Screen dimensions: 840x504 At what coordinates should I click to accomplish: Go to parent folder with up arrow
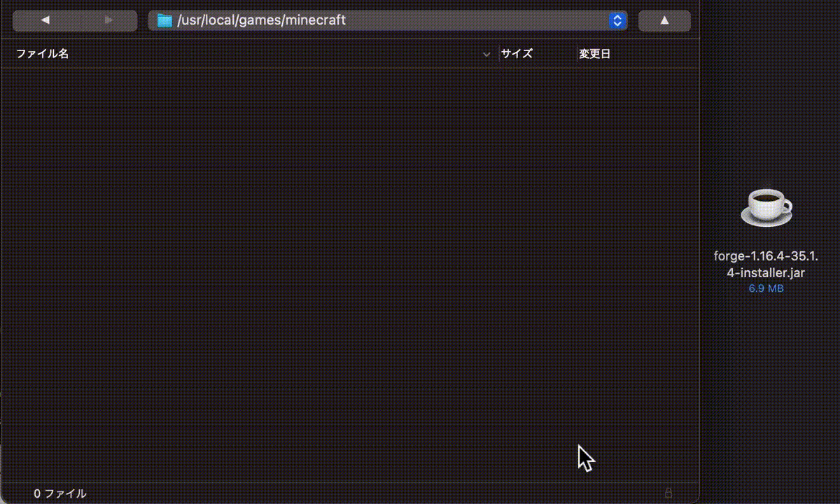click(x=664, y=21)
